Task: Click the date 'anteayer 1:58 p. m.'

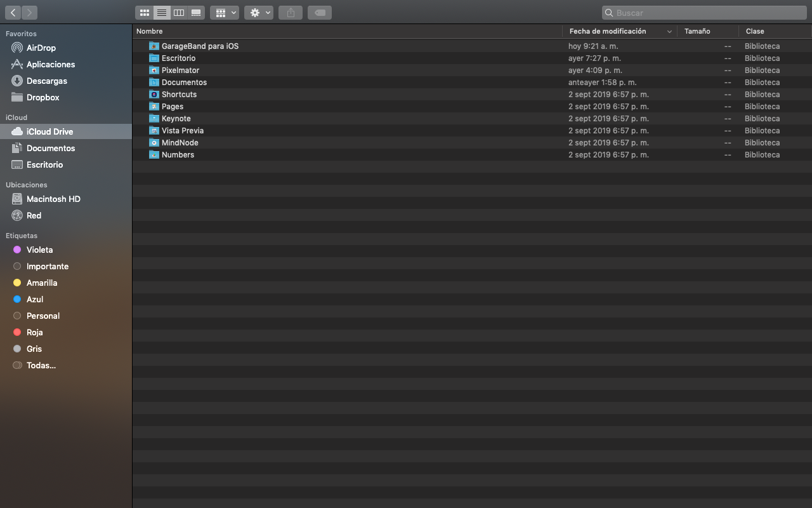Action: (x=603, y=83)
